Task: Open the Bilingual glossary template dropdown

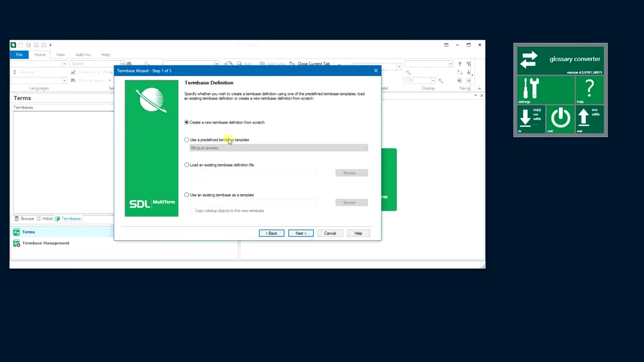Action: (x=279, y=148)
